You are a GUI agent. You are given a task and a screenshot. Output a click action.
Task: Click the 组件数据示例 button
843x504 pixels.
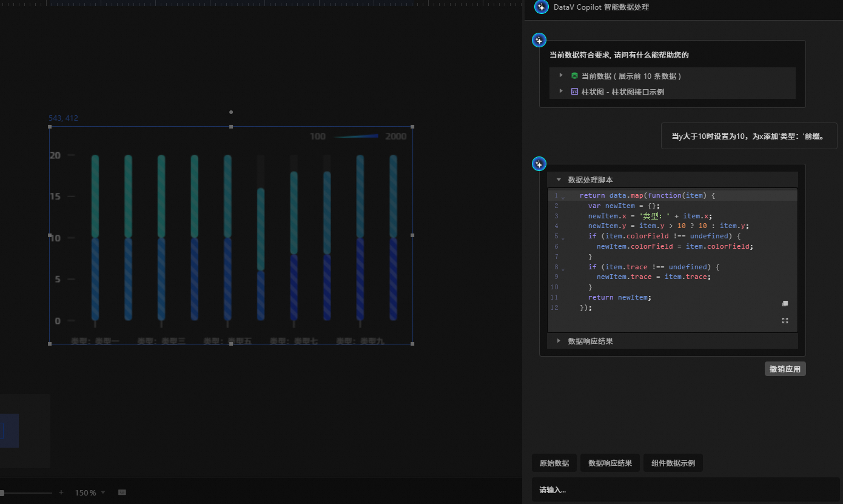coord(673,463)
